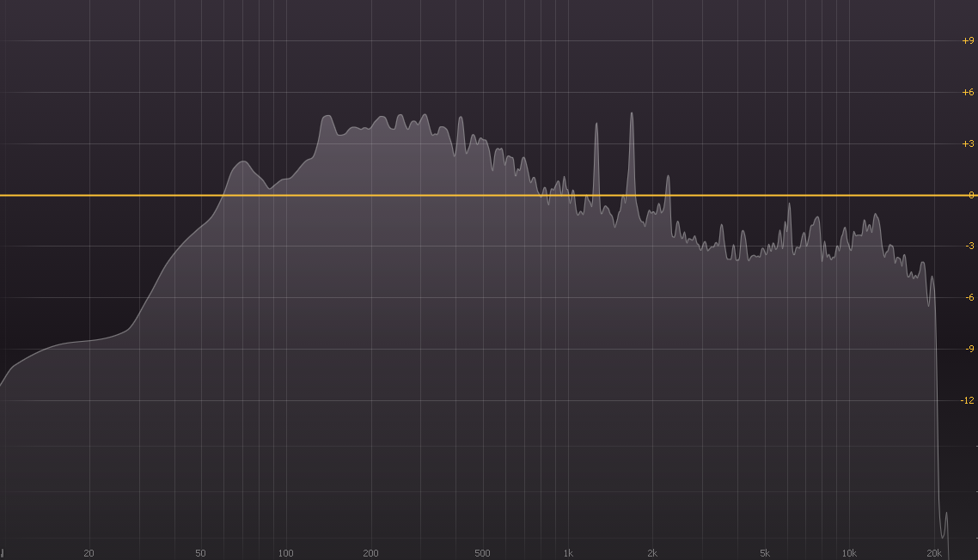Click the +9 dB scale label
The width and height of the screenshot is (978, 560).
point(967,39)
